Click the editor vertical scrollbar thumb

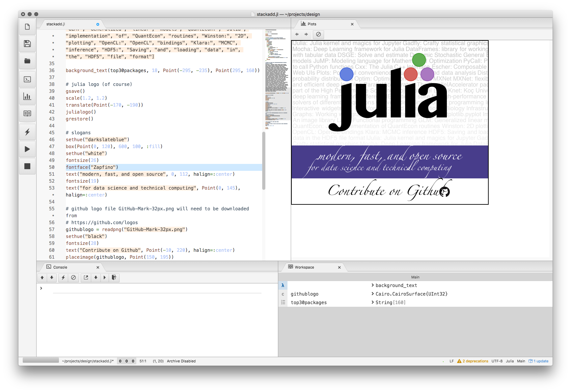(263, 161)
